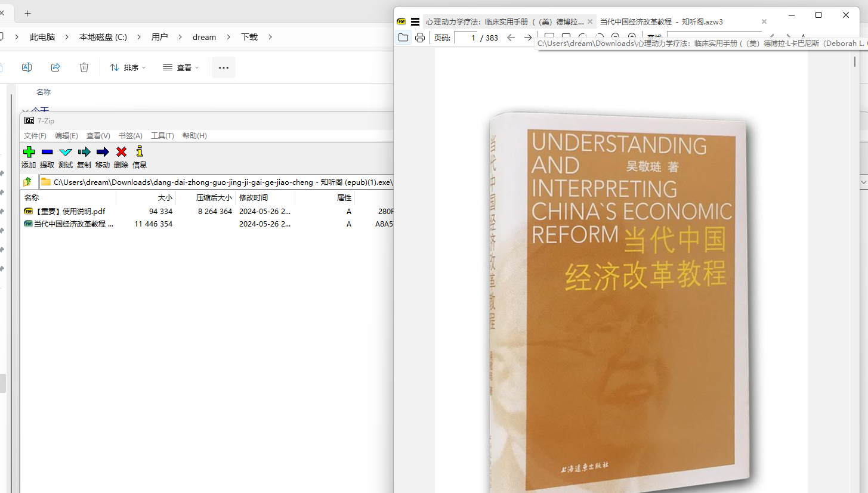Viewport: 868px width, 493px height.
Task: Click 下载 in Explorer breadcrumb
Action: coord(249,37)
